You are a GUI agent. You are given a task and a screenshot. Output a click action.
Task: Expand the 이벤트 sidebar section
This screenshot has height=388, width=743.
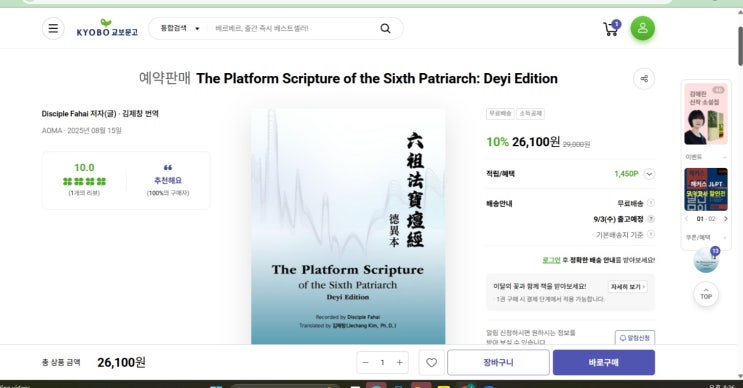coord(706,157)
